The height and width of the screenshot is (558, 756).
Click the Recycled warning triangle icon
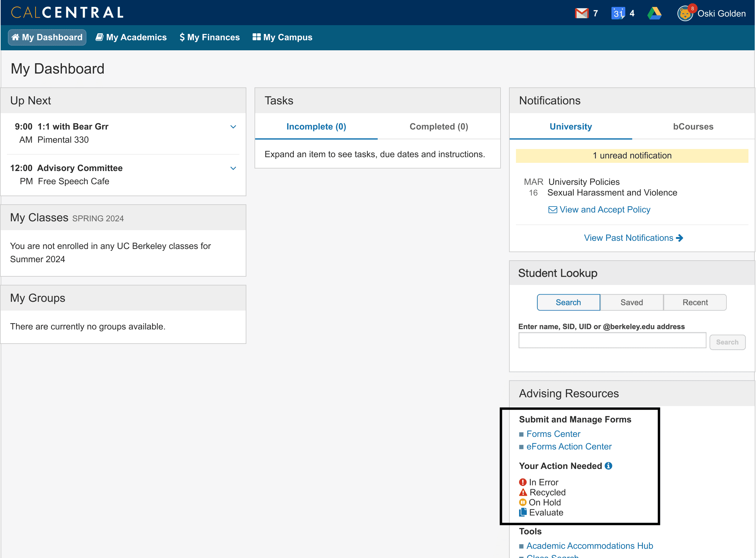tap(523, 492)
